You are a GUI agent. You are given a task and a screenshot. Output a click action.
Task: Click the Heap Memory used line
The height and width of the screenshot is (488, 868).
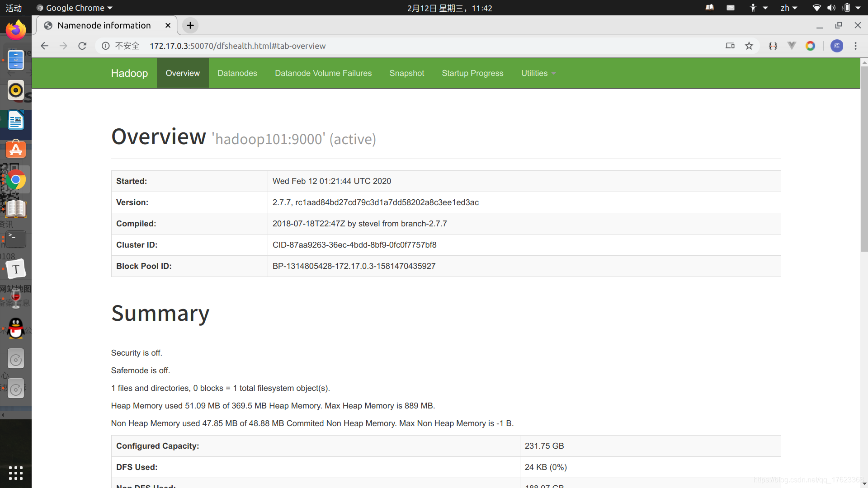[x=273, y=406]
